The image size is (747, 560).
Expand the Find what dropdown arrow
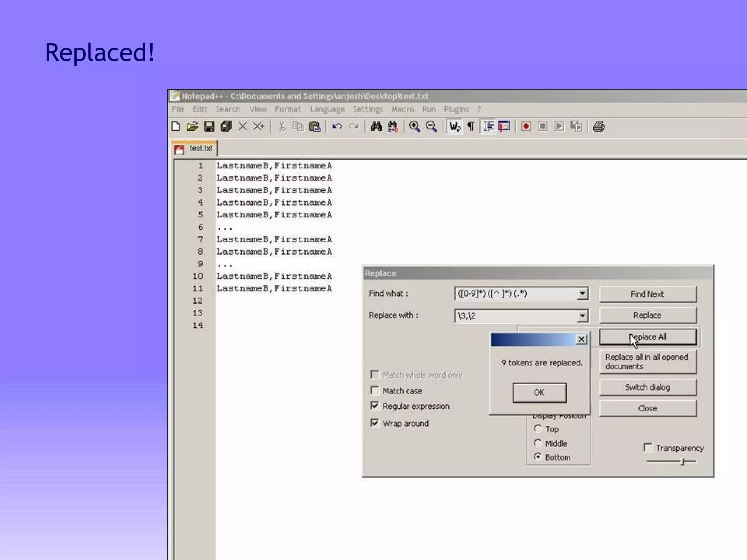582,293
